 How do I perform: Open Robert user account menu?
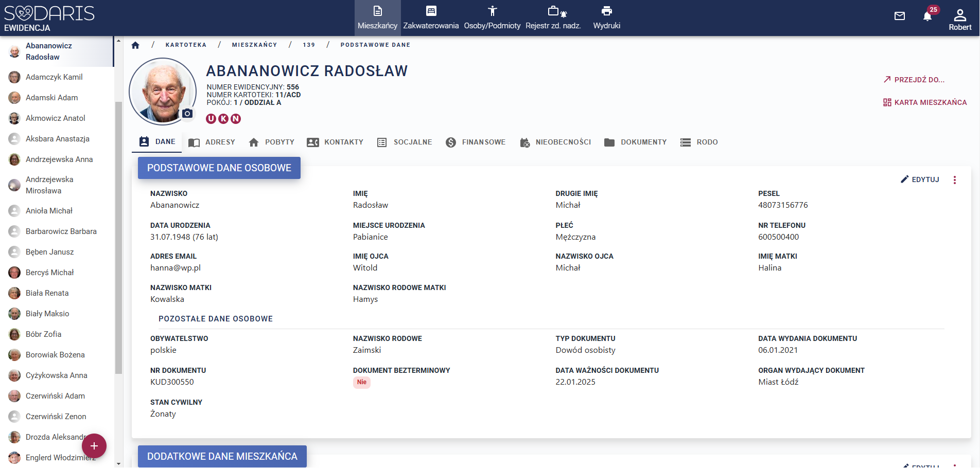coord(959,19)
